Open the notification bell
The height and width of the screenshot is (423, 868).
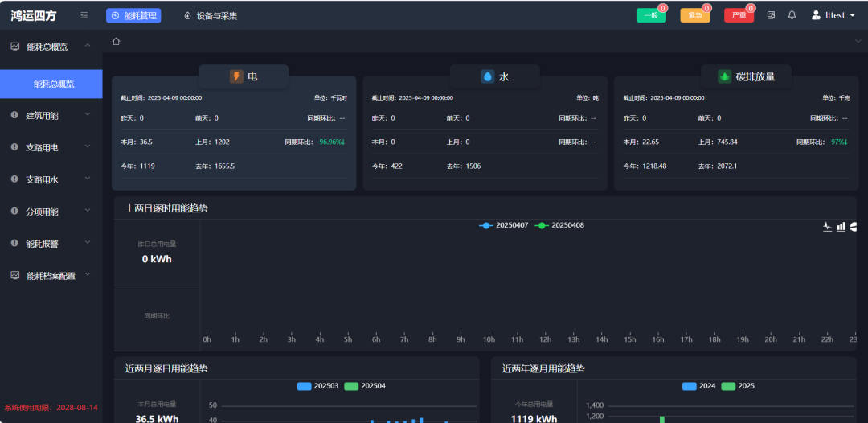[x=792, y=15]
